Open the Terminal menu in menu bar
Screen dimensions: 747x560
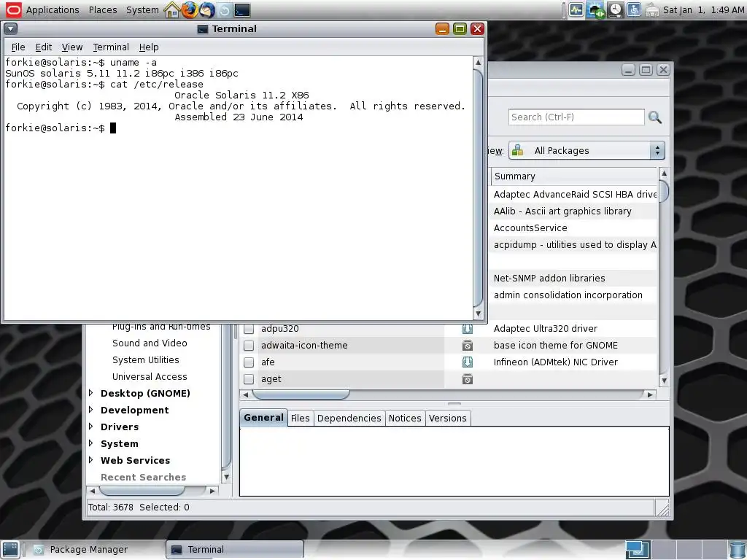111,47
